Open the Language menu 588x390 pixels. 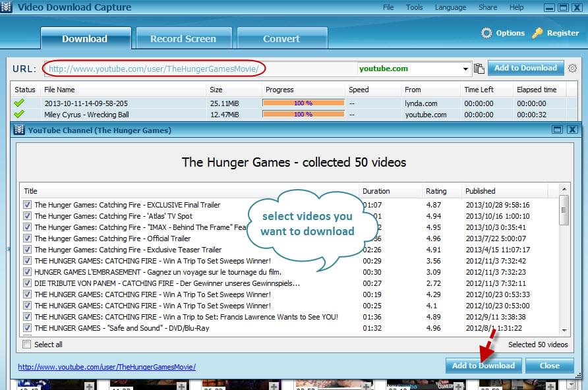[450, 7]
